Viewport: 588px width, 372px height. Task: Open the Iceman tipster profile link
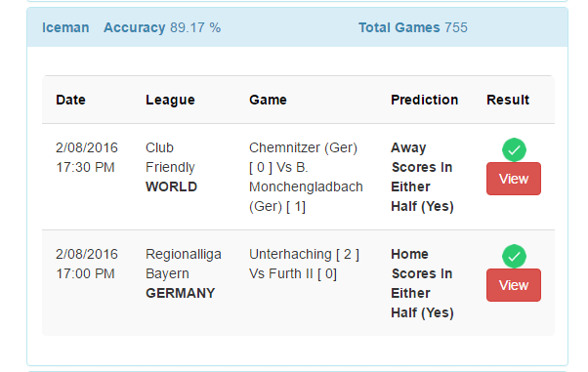click(65, 27)
